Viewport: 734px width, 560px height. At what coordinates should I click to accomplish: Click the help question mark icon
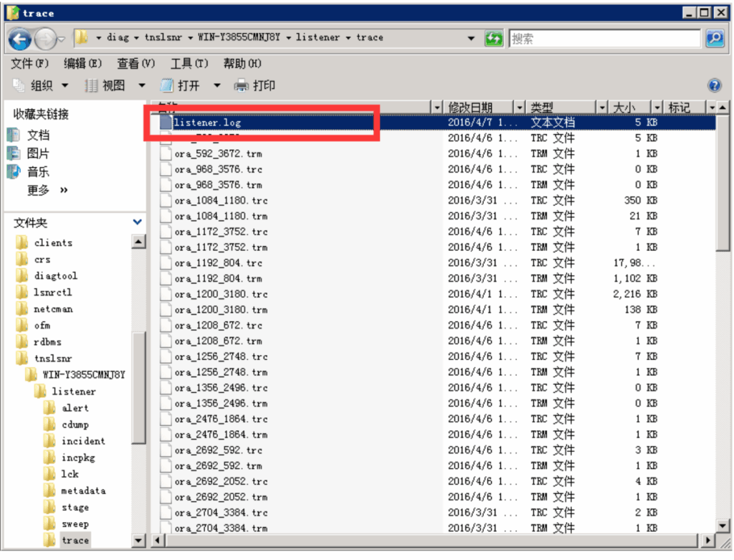[x=714, y=86]
